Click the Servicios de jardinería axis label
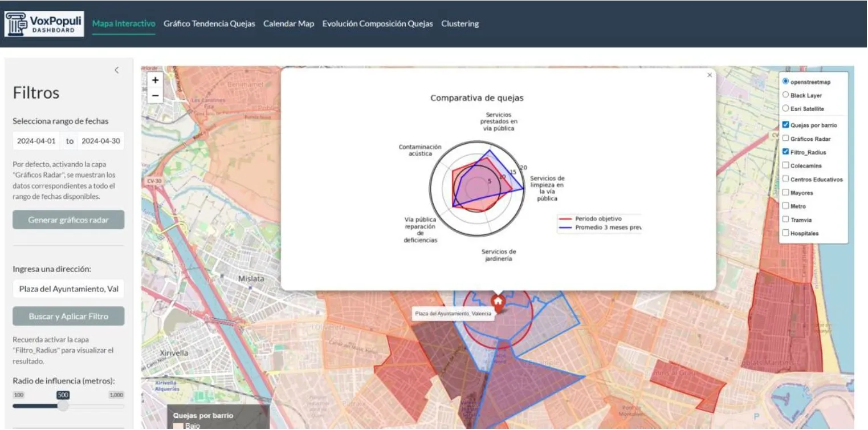The height and width of the screenshot is (430, 868). (x=499, y=255)
